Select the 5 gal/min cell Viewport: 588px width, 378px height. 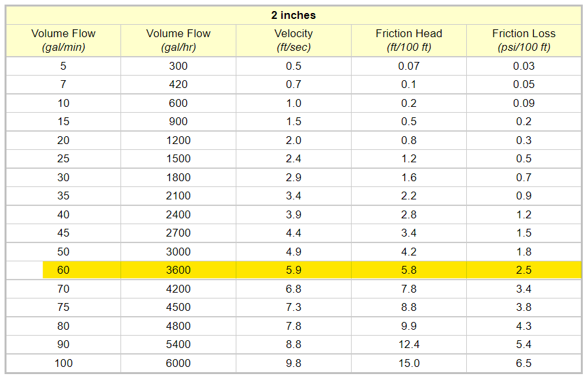(x=63, y=66)
